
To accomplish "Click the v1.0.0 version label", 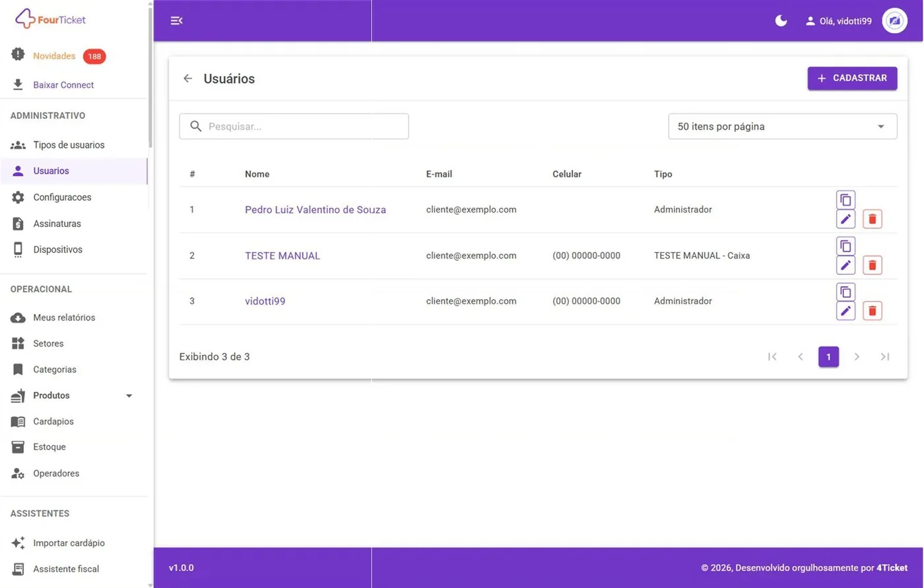I will 181,568.
